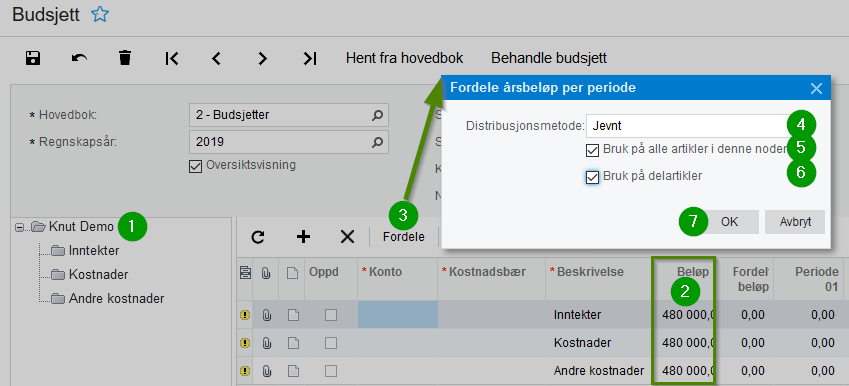Collapse the Knut Demo tree node
This screenshot has height=386, width=849.
(19, 228)
